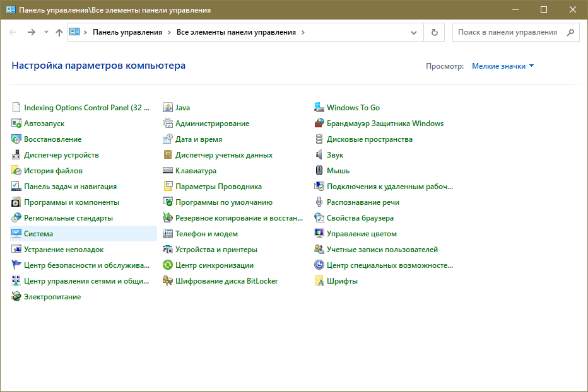Viewport: 588px width, 392px height.
Task: Open the Мелкие значки view dropdown
Action: coord(503,66)
